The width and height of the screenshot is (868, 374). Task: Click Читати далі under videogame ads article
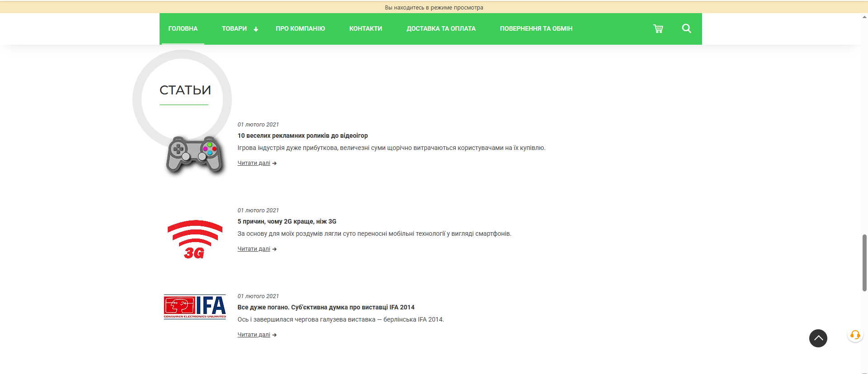point(254,163)
